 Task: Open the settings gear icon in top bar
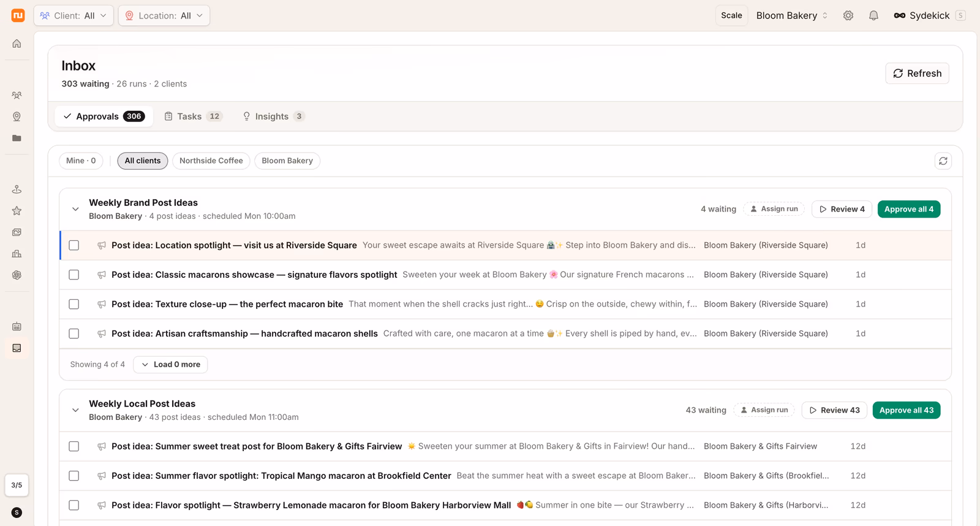click(x=848, y=15)
